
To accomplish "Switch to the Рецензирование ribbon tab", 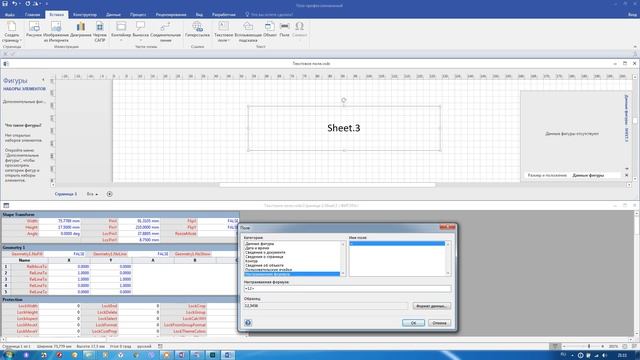I will (171, 15).
